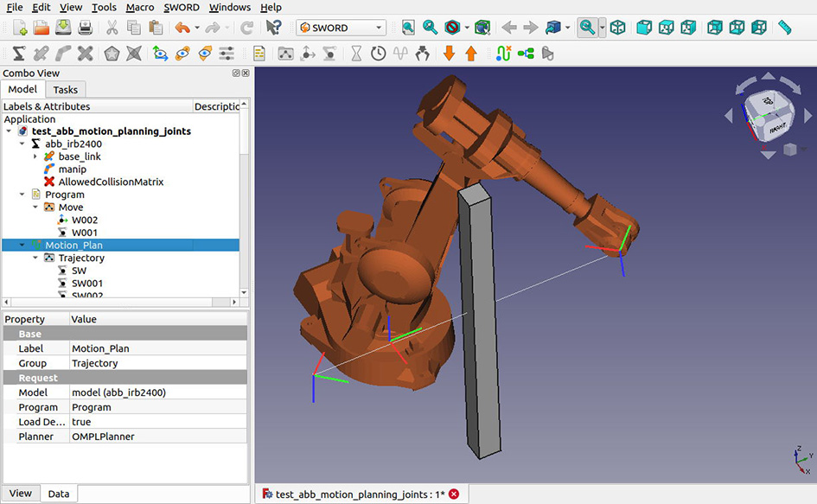Open the hourglass simulation tool
Viewport: 817px width, 504px height.
pyautogui.click(x=357, y=53)
